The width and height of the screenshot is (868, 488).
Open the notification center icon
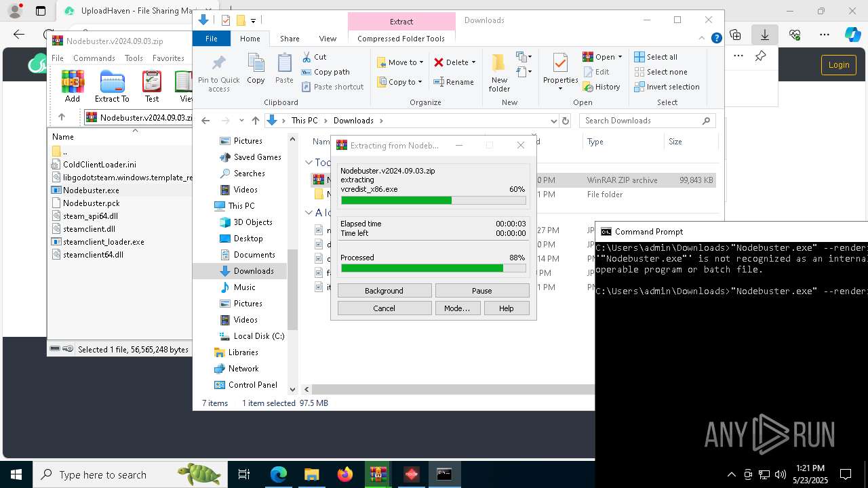[846, 474]
